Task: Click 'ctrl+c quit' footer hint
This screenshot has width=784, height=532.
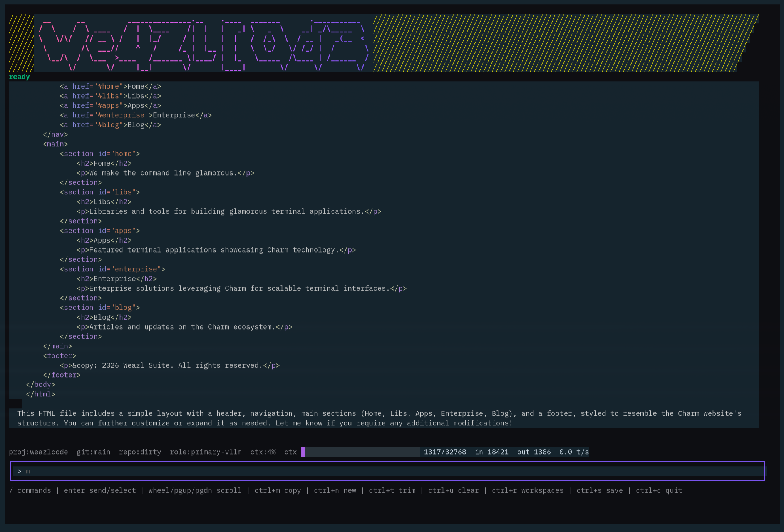Action: click(x=659, y=490)
